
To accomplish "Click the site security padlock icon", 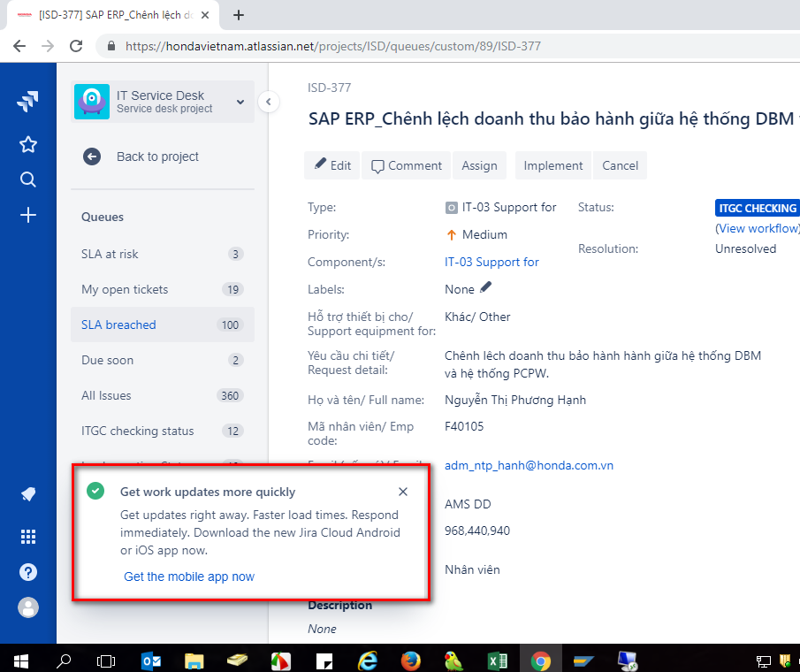I will tap(111, 46).
